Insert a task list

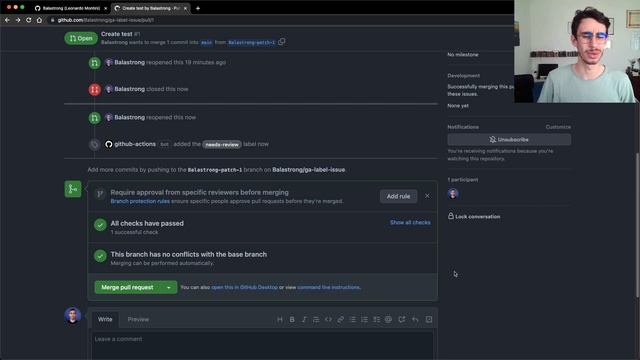(x=376, y=320)
